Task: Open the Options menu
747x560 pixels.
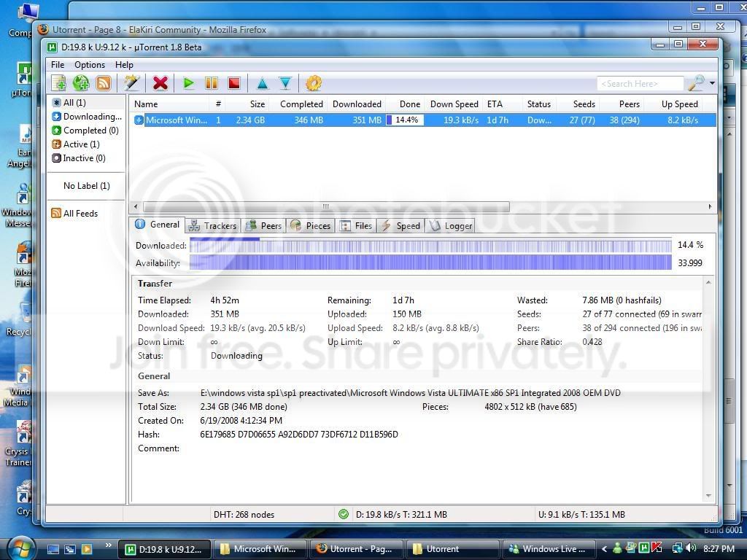Action: [x=90, y=65]
